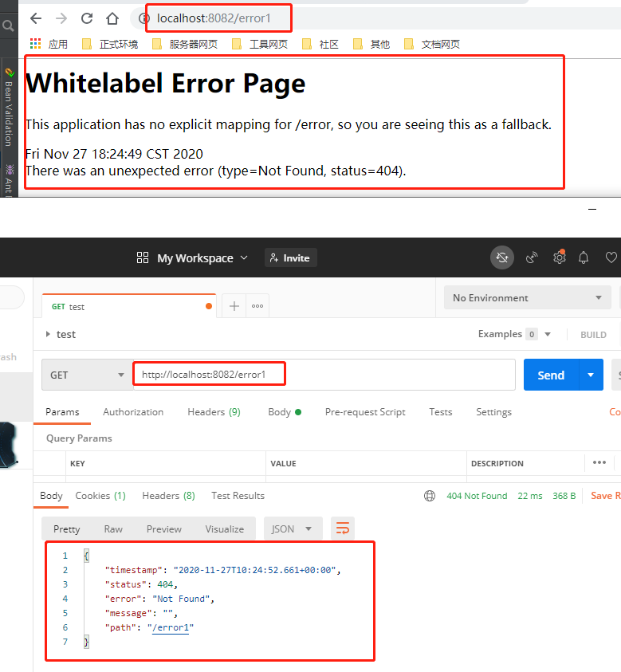This screenshot has height=672, width=621.
Task: Toggle line wrap icon in response
Action: 343,528
